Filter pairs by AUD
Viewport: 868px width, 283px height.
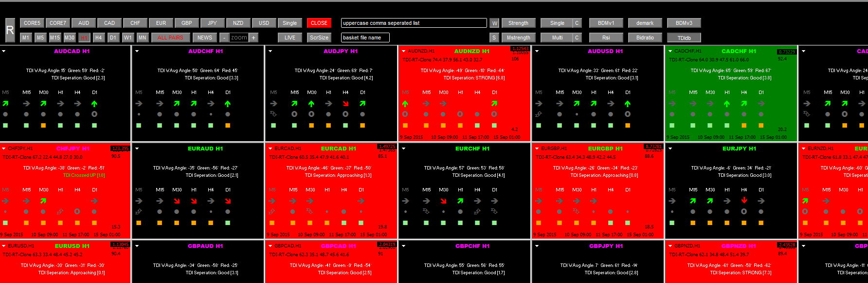click(x=84, y=23)
